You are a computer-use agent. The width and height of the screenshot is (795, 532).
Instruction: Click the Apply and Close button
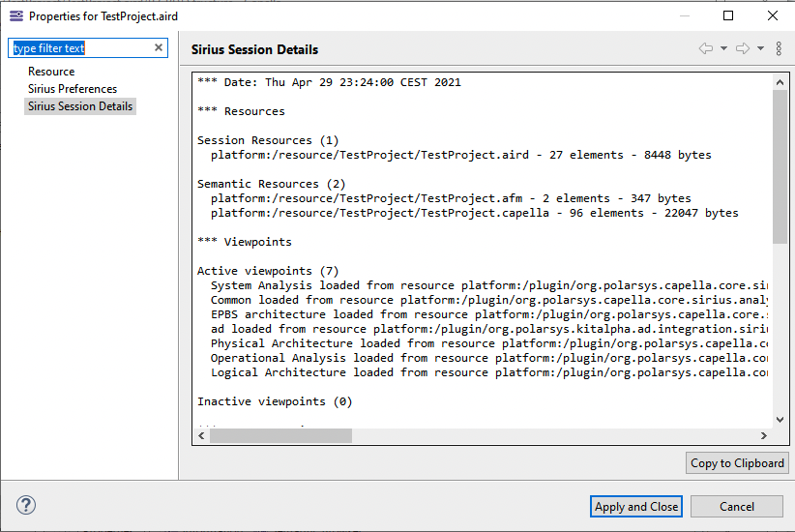pyautogui.click(x=636, y=506)
